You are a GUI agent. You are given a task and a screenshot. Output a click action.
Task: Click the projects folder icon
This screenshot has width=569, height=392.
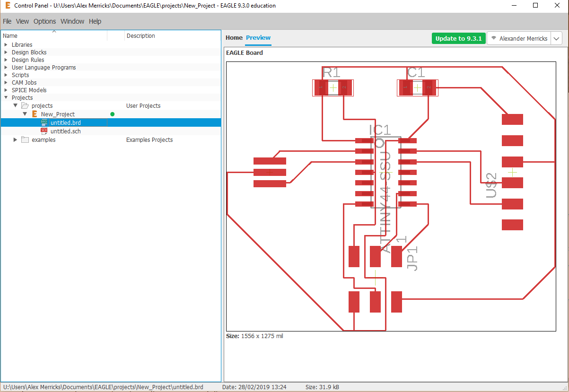(x=25, y=105)
